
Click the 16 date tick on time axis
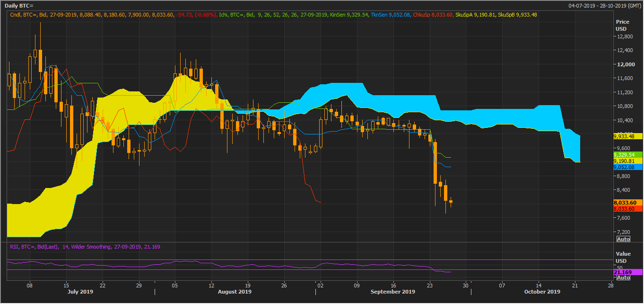click(x=393, y=286)
